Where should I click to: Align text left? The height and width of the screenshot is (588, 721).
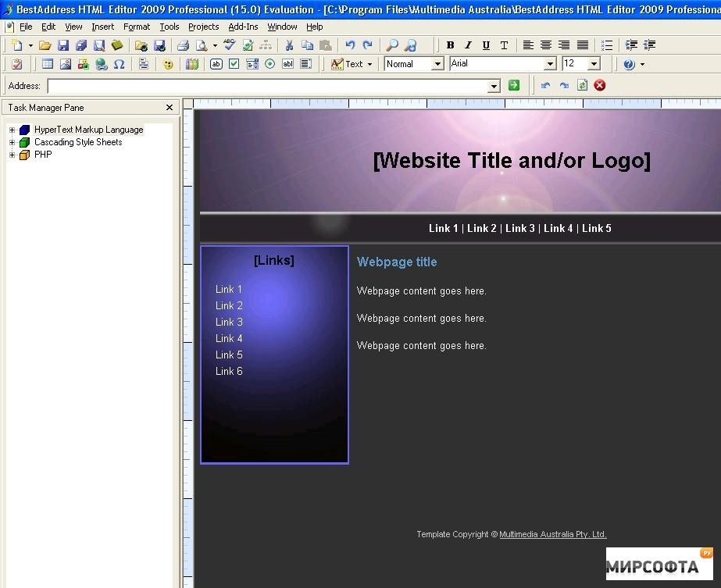pyautogui.click(x=528, y=45)
